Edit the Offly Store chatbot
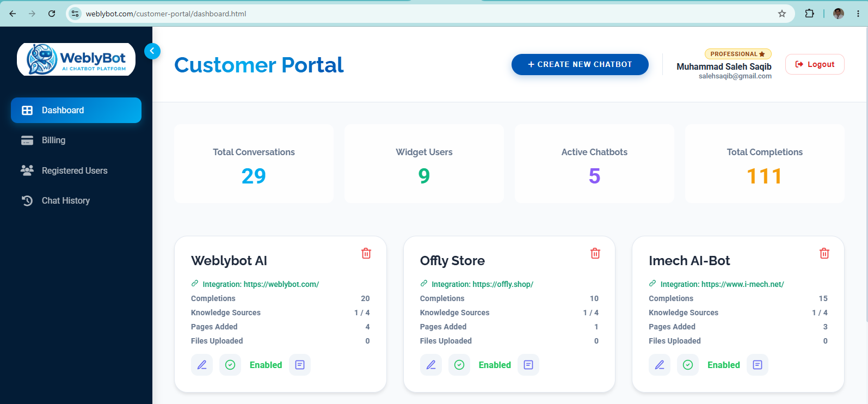Viewport: 868px width, 404px height. pos(431,365)
